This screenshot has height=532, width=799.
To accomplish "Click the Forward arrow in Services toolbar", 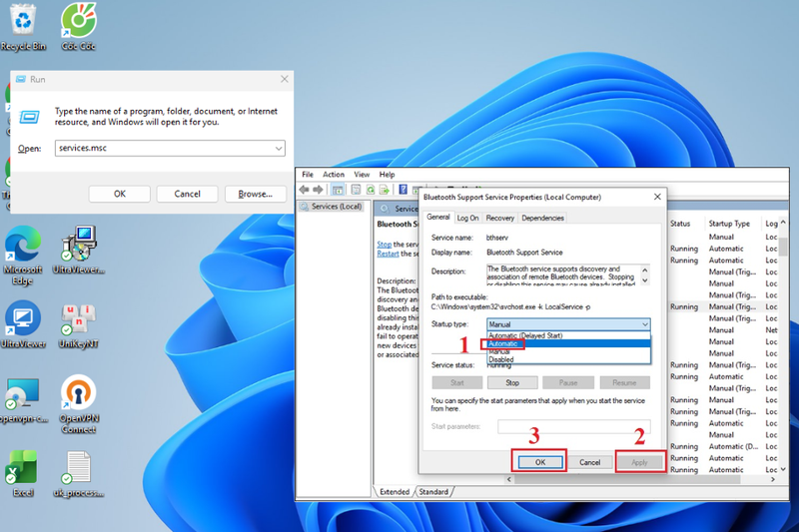I will (x=318, y=190).
